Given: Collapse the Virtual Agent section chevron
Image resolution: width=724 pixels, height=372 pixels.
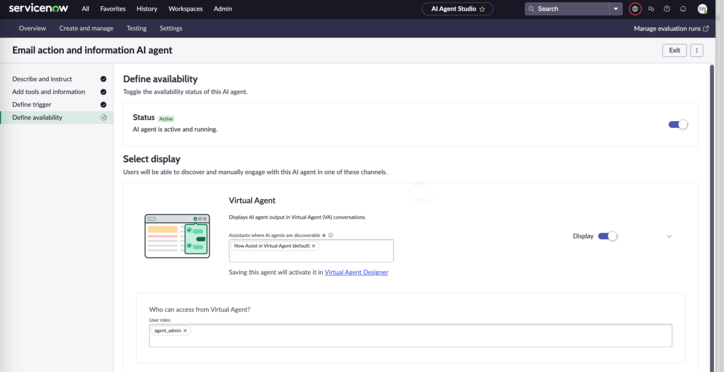Looking at the screenshot, I should point(669,236).
